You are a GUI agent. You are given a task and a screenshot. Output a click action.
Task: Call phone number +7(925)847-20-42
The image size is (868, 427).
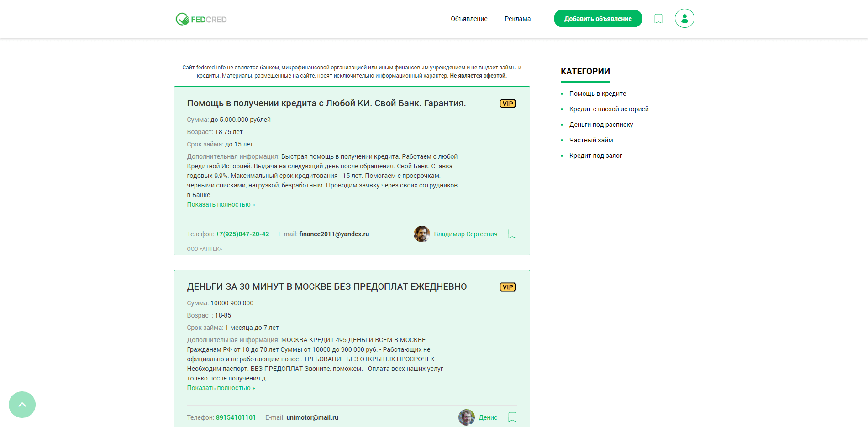242,234
